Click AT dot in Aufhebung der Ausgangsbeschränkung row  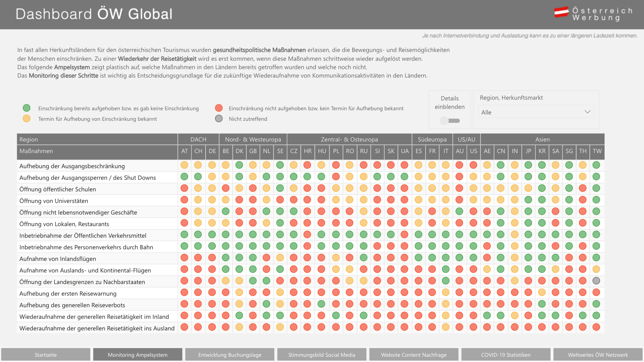[x=184, y=165]
